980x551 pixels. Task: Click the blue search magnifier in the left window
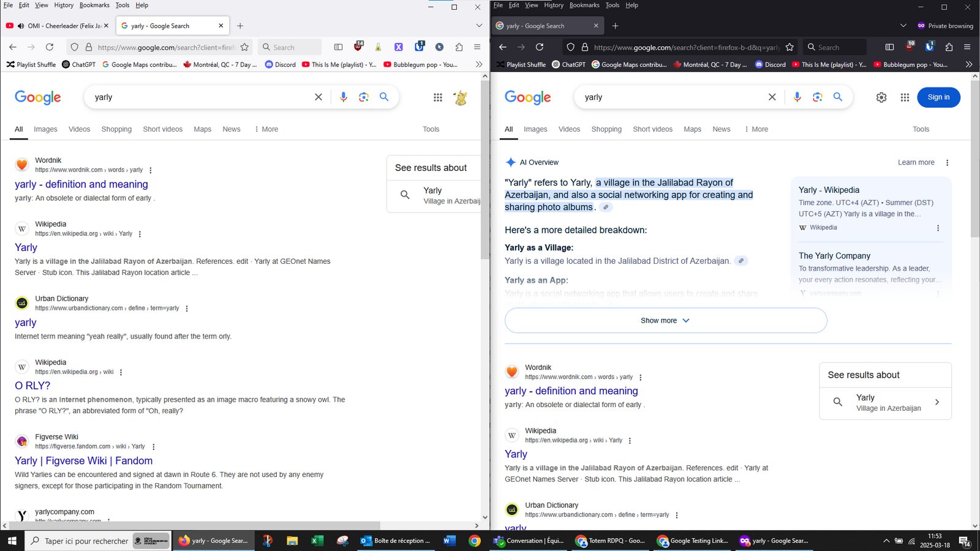[384, 97]
